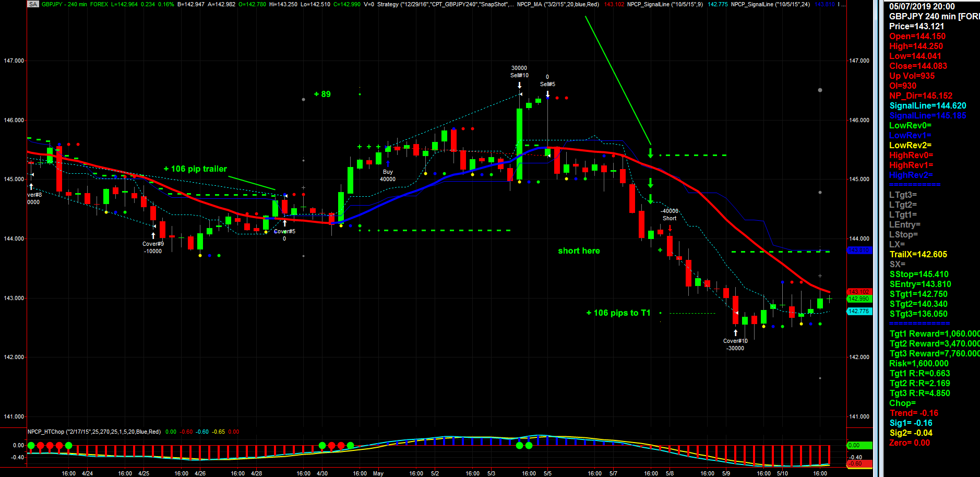Click the OI=930 row
The width and height of the screenshot is (980, 477).
tap(903, 86)
